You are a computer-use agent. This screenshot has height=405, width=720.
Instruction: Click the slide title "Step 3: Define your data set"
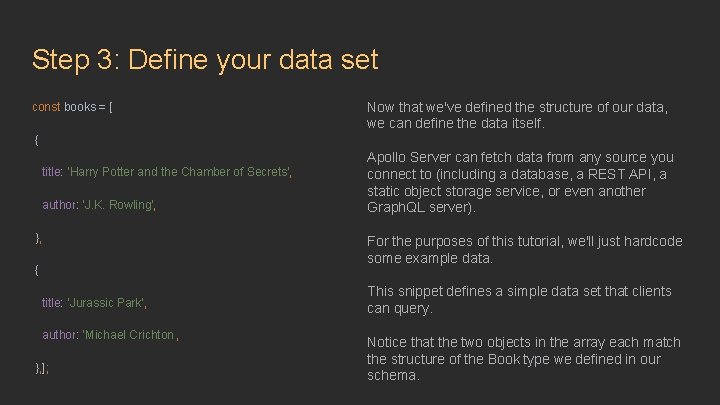205,59
